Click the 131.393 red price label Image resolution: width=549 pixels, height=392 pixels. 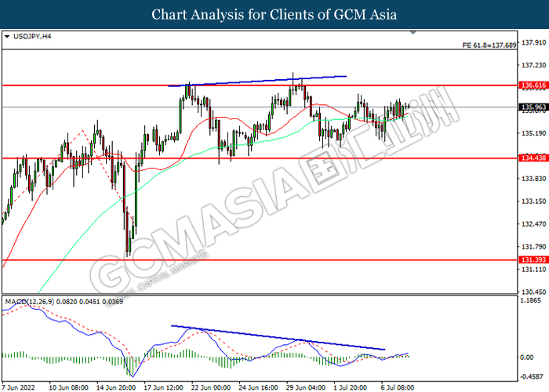click(x=533, y=260)
